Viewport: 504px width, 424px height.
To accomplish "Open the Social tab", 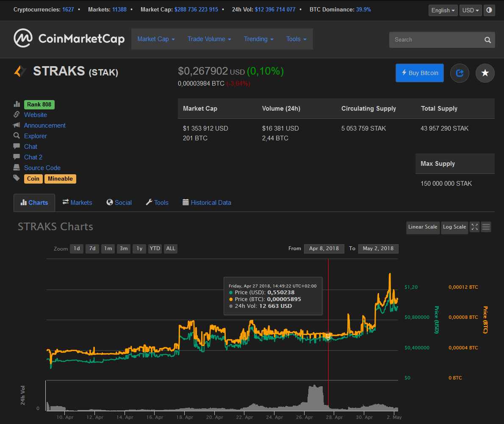I will (x=119, y=203).
